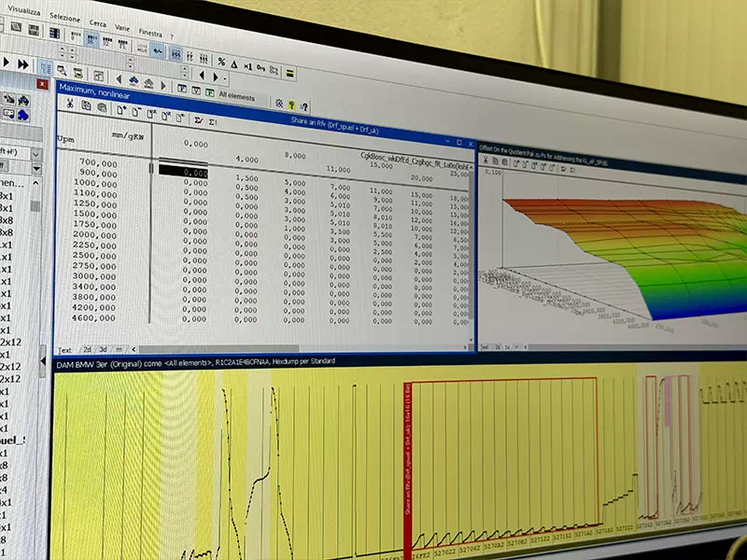This screenshot has height=560, width=747.
Task: Go to next map right triangle icon
Action: [163, 86]
